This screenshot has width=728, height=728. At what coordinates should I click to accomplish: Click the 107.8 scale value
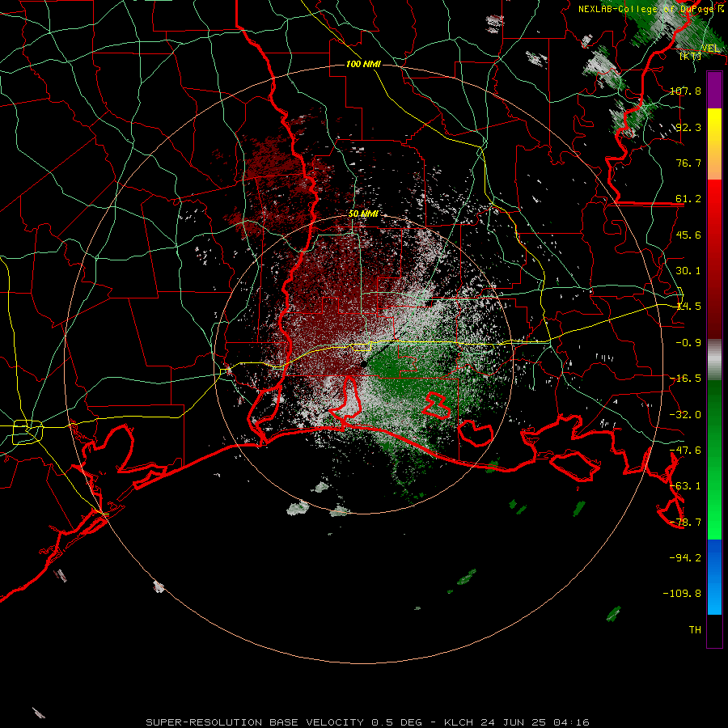click(x=685, y=91)
